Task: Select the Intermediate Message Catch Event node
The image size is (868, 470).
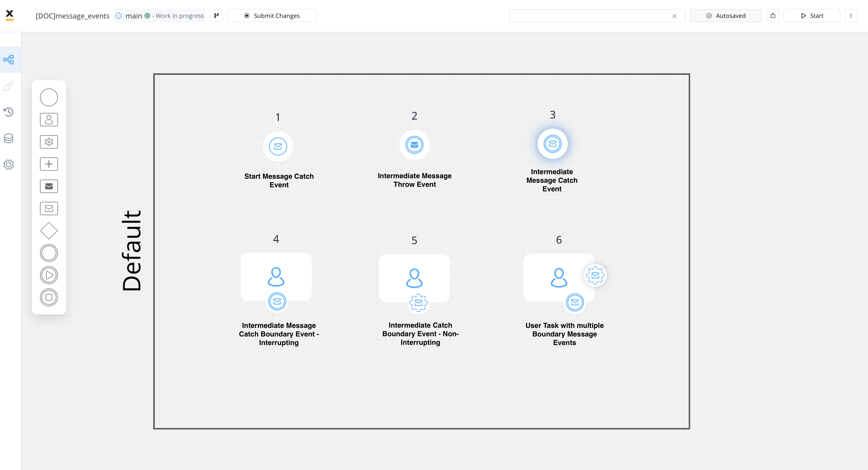Action: [x=553, y=144]
